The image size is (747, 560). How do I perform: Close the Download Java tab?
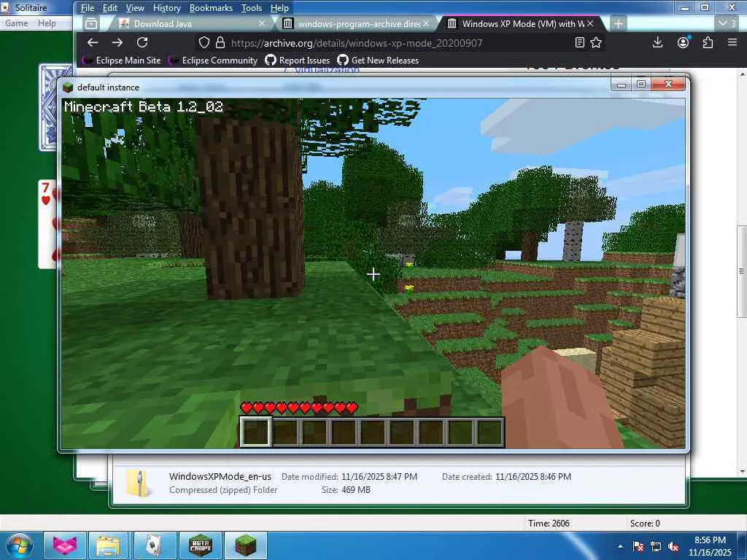[262, 23]
